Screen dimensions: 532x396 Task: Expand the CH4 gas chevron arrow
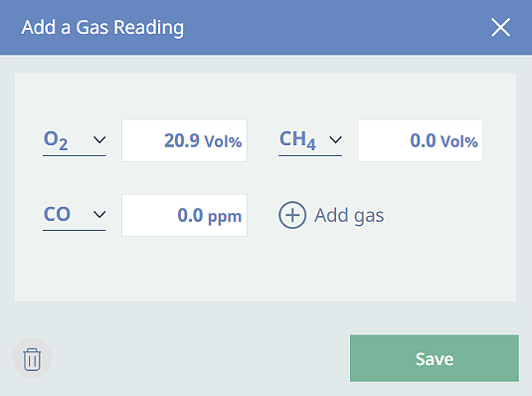tap(335, 139)
